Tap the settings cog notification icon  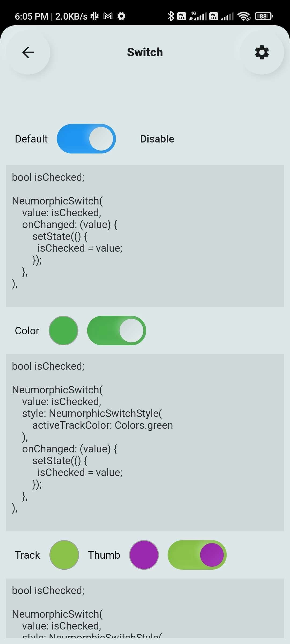122,16
